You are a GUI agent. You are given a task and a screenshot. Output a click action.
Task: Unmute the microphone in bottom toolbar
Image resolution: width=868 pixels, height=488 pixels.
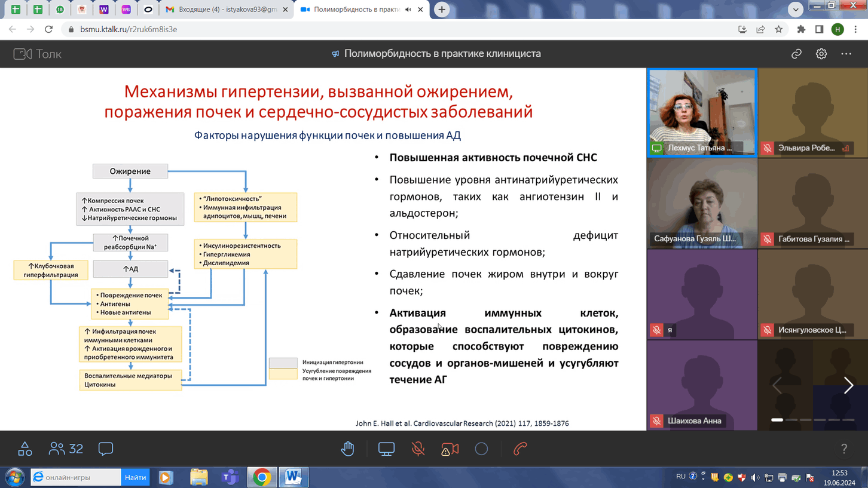(418, 449)
